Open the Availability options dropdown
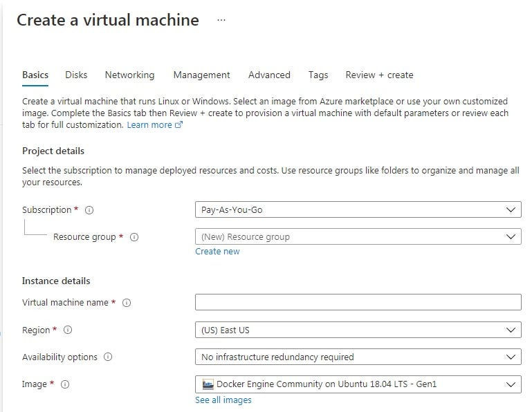Screen dimensions: 532x412 click(x=358, y=357)
